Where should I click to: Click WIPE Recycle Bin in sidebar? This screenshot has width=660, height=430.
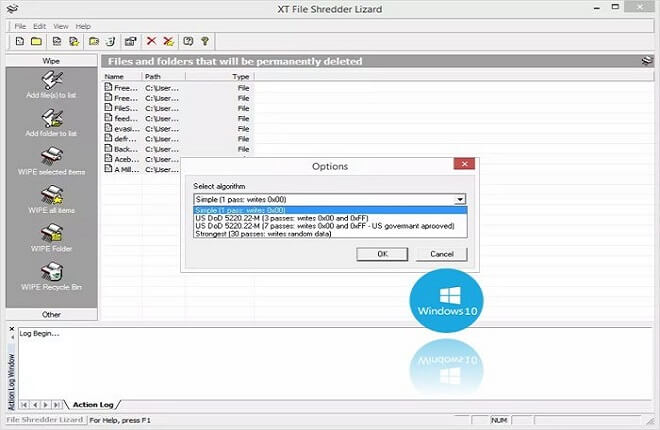tap(51, 276)
